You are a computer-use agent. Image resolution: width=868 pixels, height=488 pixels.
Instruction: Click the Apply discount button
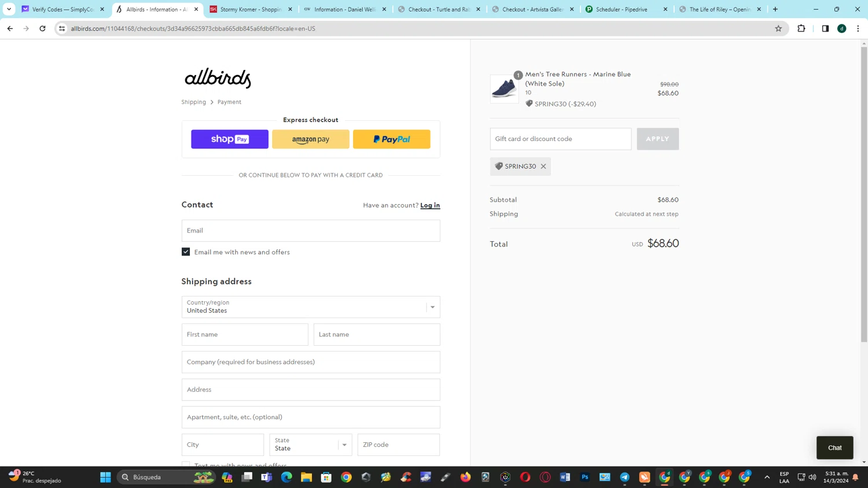(658, 139)
